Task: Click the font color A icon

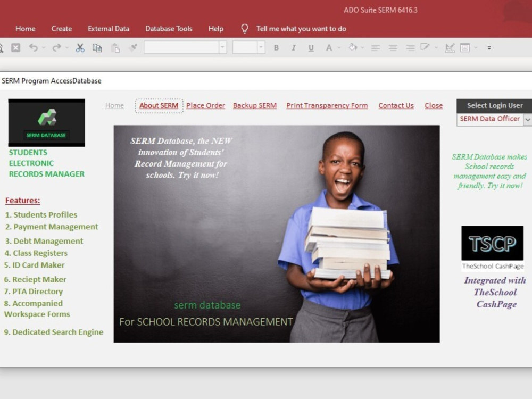Action: (x=328, y=48)
